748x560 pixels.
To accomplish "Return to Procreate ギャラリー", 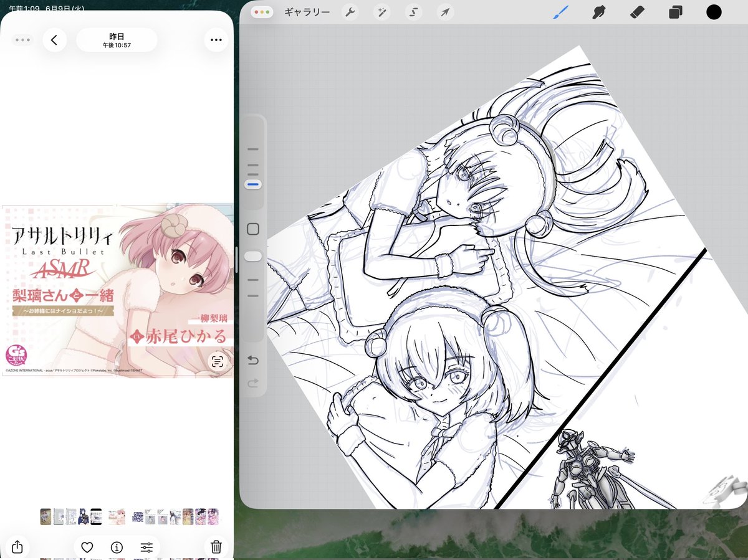I will coord(307,12).
